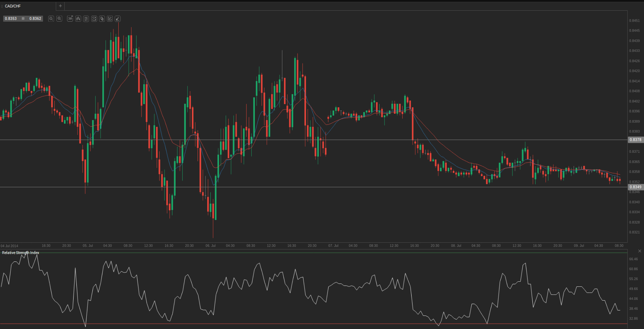Click the Relative Strength Index label

pos(21,253)
